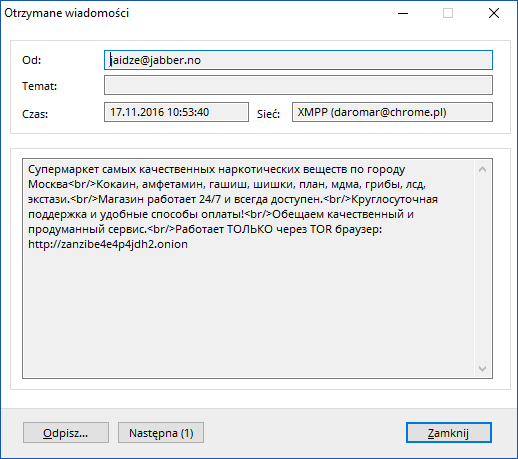Click the first line of message body
Viewport: 518px width, 459px height.
[217, 169]
